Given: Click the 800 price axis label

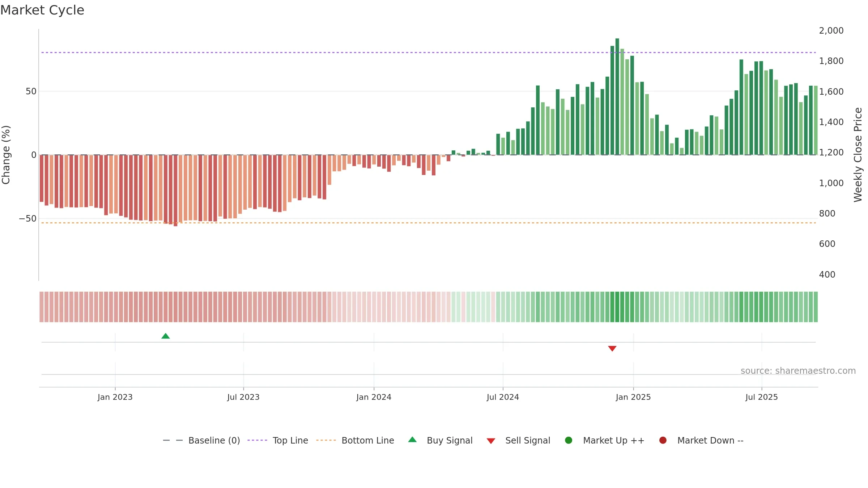Looking at the screenshot, I should tap(827, 213).
